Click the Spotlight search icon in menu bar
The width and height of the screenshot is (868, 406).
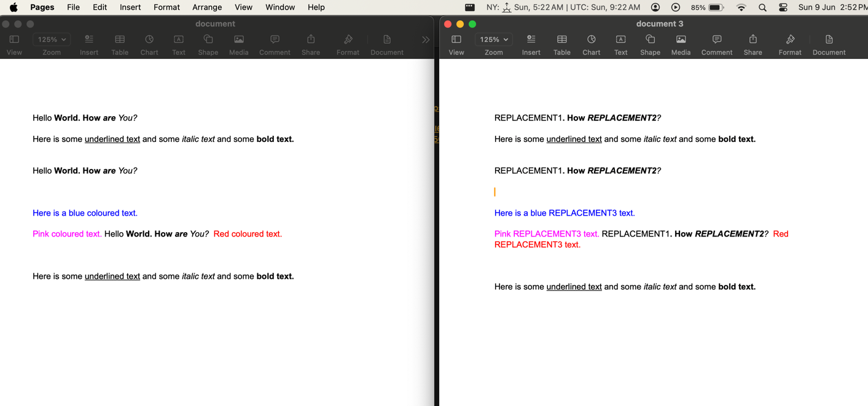tap(762, 7)
